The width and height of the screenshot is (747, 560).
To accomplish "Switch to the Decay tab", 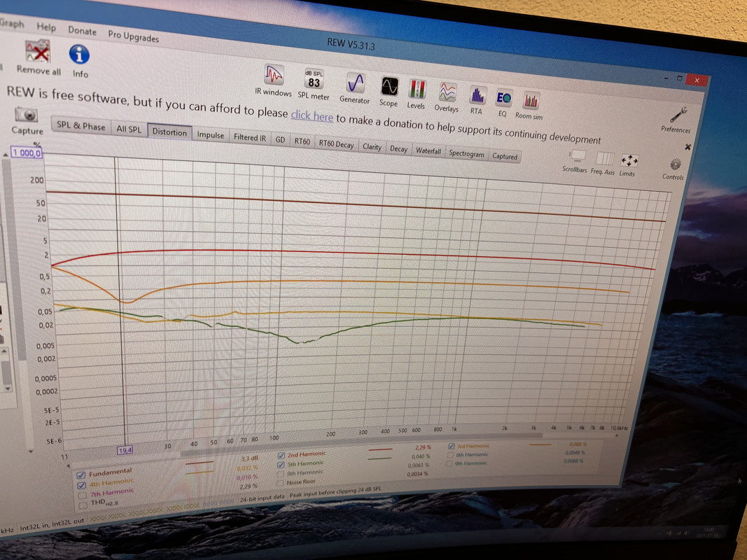I will (x=399, y=149).
